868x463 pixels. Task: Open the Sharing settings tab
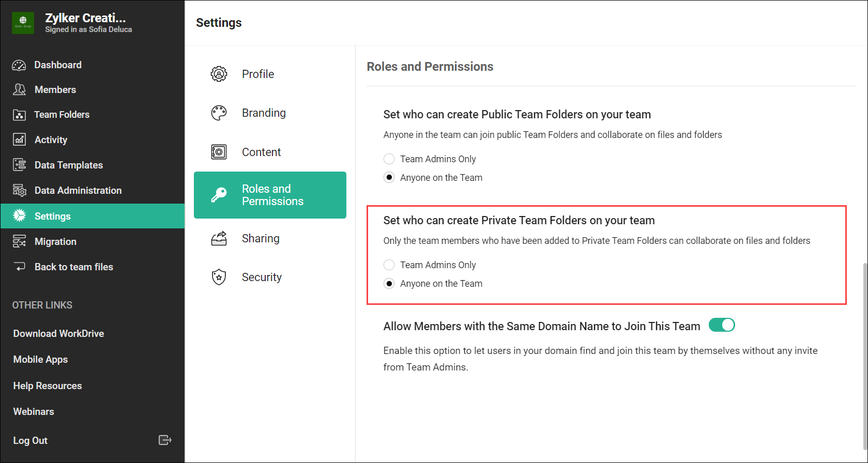261,238
